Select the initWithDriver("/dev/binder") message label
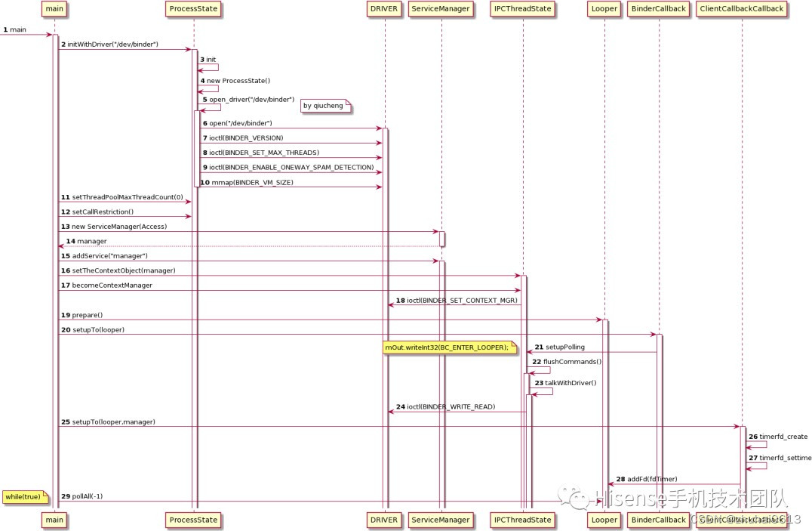Image resolution: width=812 pixels, height=531 pixels. pos(109,45)
